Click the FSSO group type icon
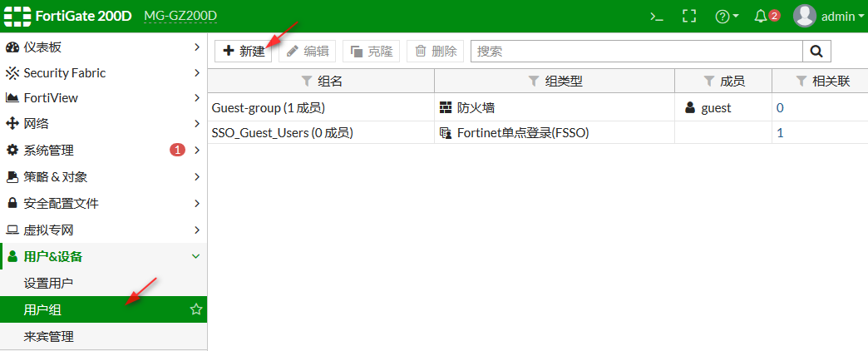 click(446, 133)
